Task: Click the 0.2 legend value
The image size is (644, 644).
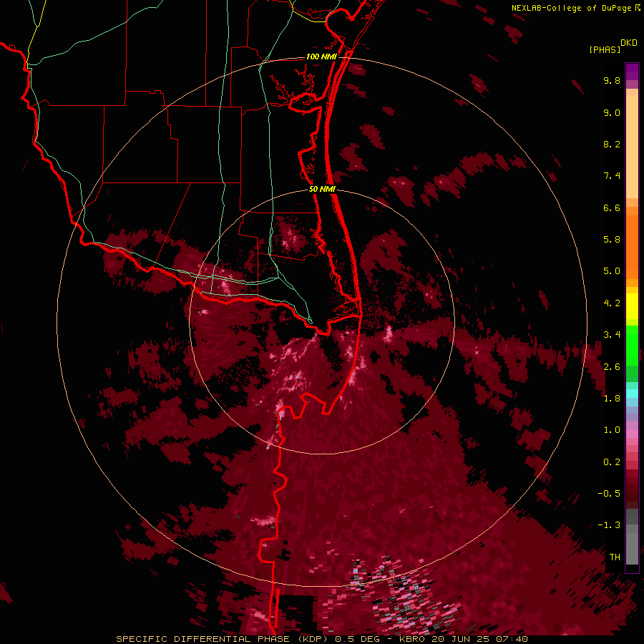Action: [612, 462]
